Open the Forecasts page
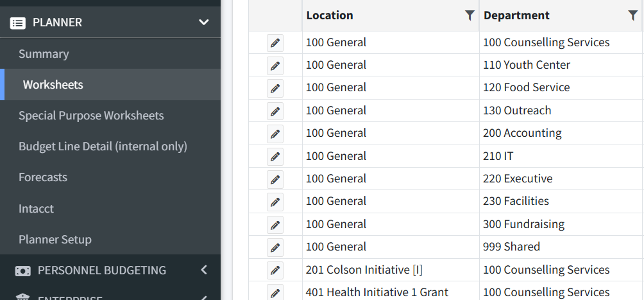644x300 pixels. [x=43, y=177]
